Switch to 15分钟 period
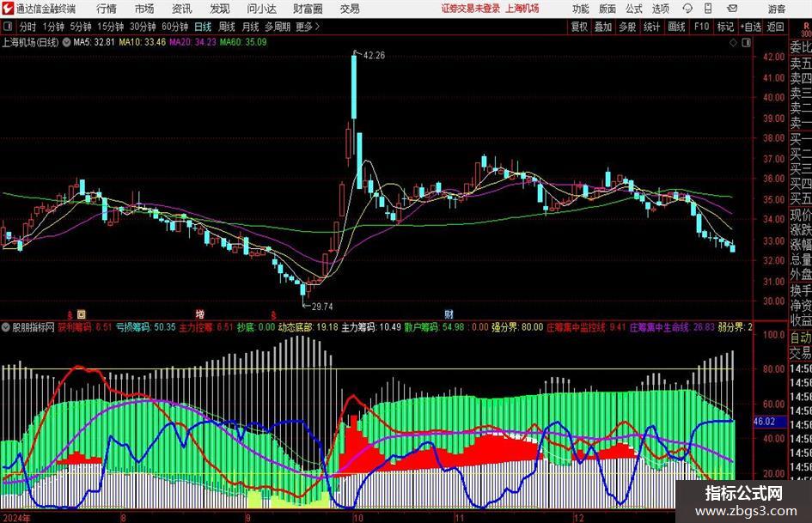The image size is (812, 523). 111,27
